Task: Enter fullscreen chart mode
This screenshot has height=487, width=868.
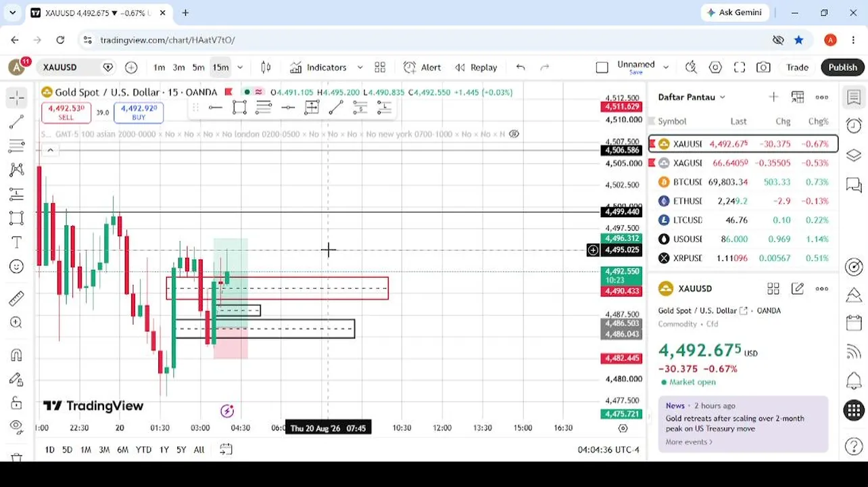Action: point(740,67)
